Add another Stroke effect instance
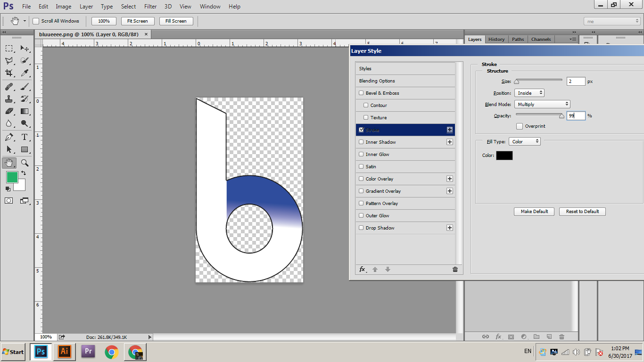644x362 pixels. 450,130
